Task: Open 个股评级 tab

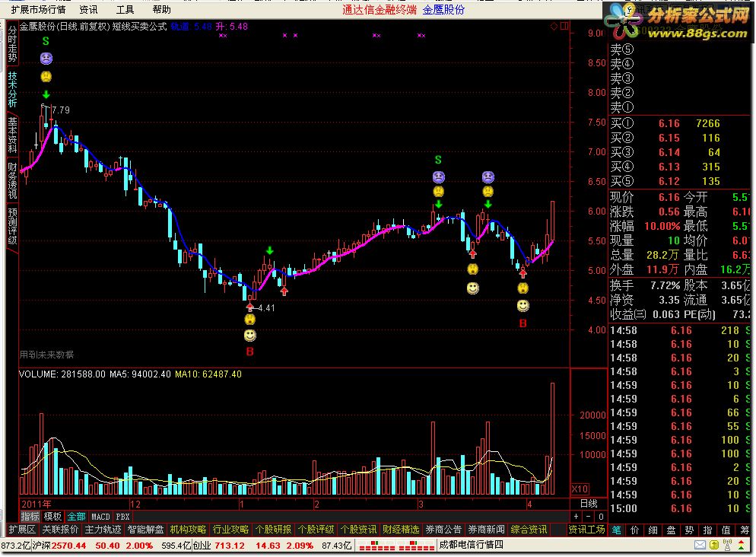Action: [x=316, y=530]
